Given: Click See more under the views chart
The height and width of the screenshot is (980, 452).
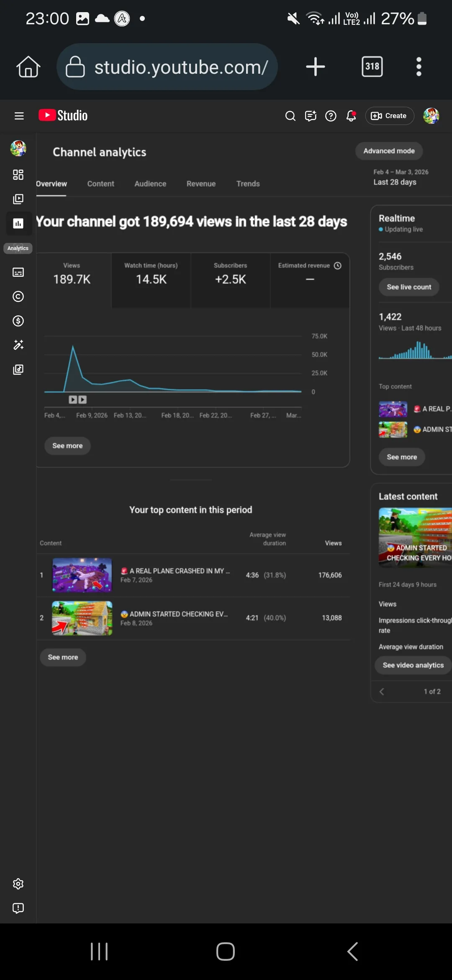Looking at the screenshot, I should 67,446.
